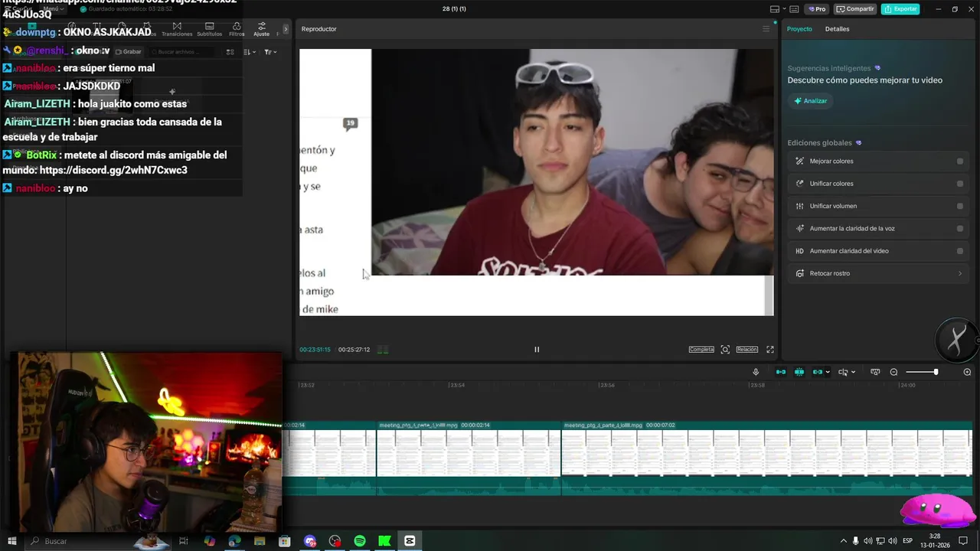Enable Aumentar la claridad de la voz checkbox
This screenshot has width=980, height=551.
[x=960, y=228]
